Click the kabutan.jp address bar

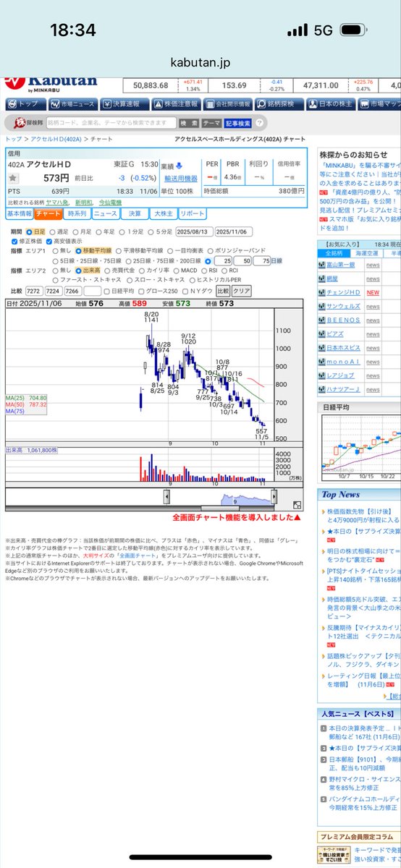200,64
